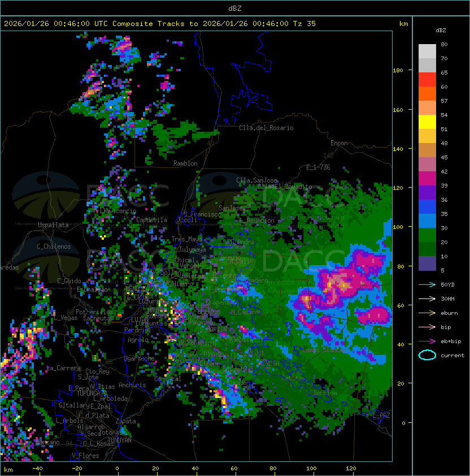Image resolution: width=470 pixels, height=476 pixels.
Task: Click the C_Chilenos map label
Action: point(54,246)
